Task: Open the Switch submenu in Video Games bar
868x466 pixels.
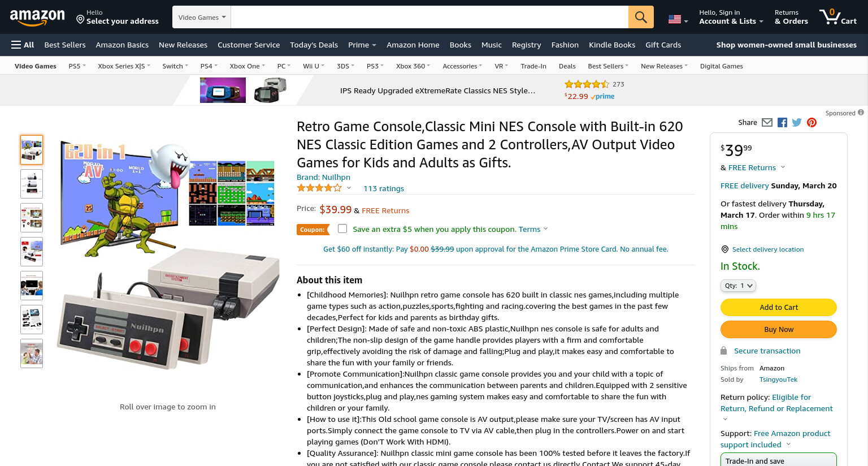Action: (x=175, y=66)
